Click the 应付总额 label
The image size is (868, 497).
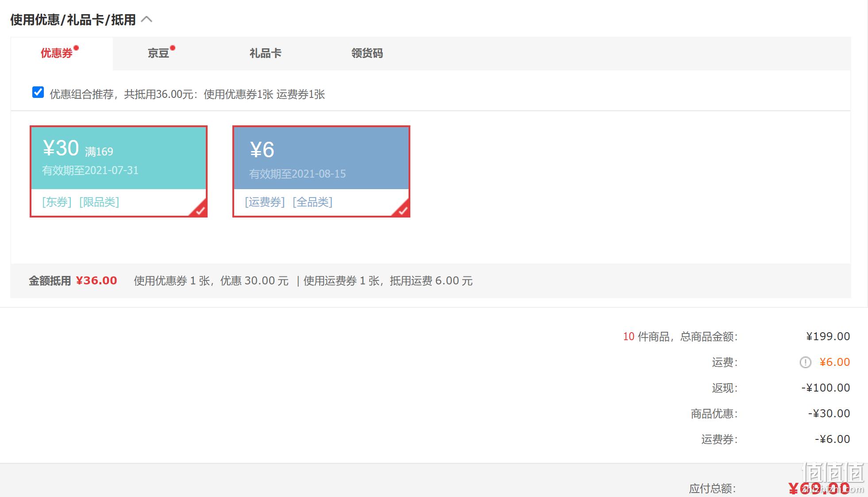[712, 489]
